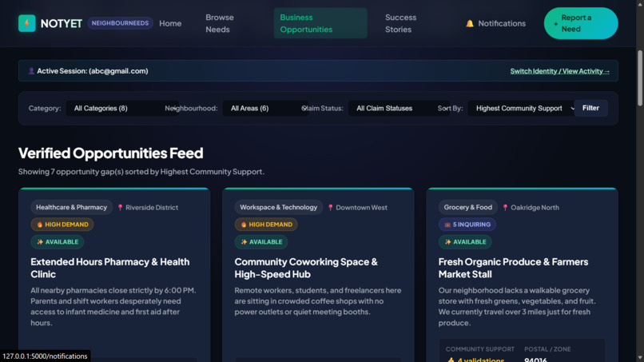Click the "Riverside District" location text
This screenshot has width=644, height=362.
click(x=152, y=208)
